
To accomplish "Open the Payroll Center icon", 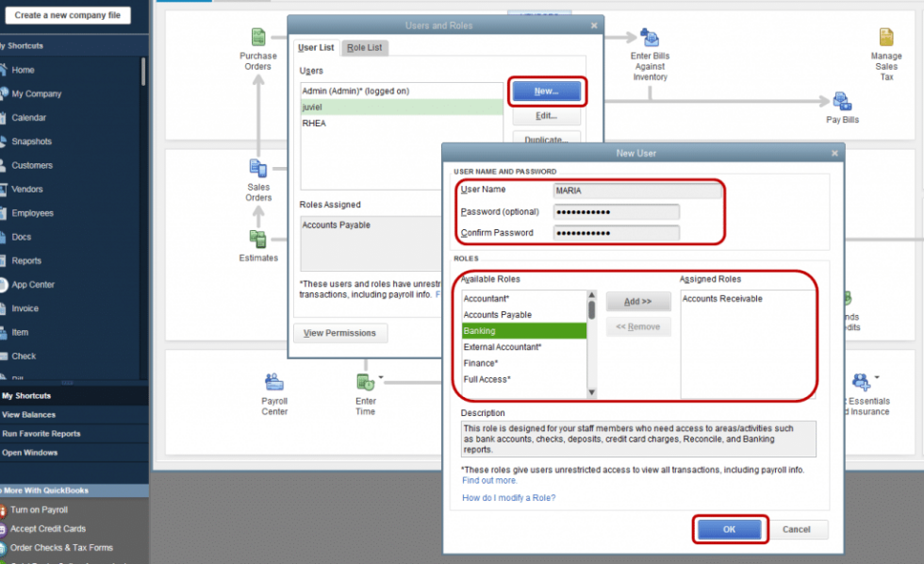I will tap(274, 383).
